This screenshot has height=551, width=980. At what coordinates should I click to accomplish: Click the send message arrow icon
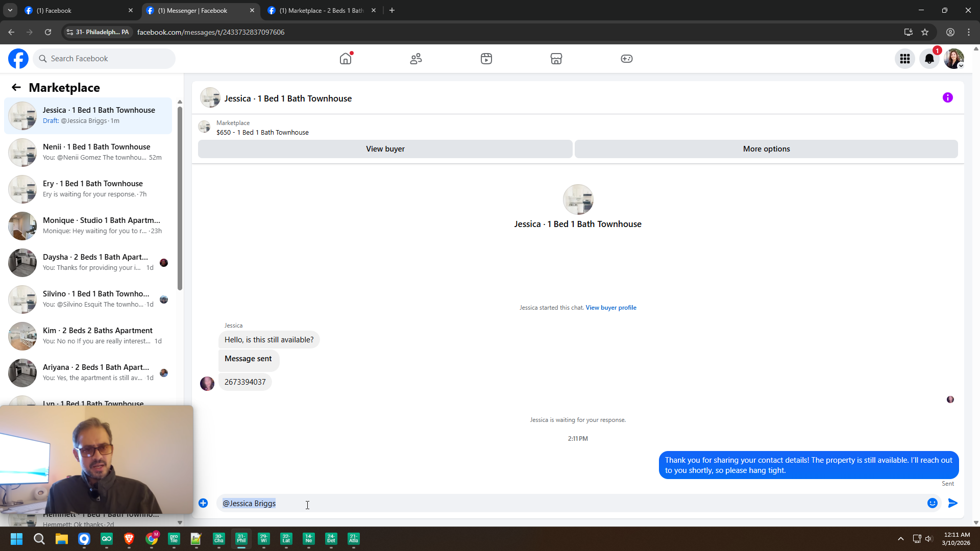coord(953,503)
